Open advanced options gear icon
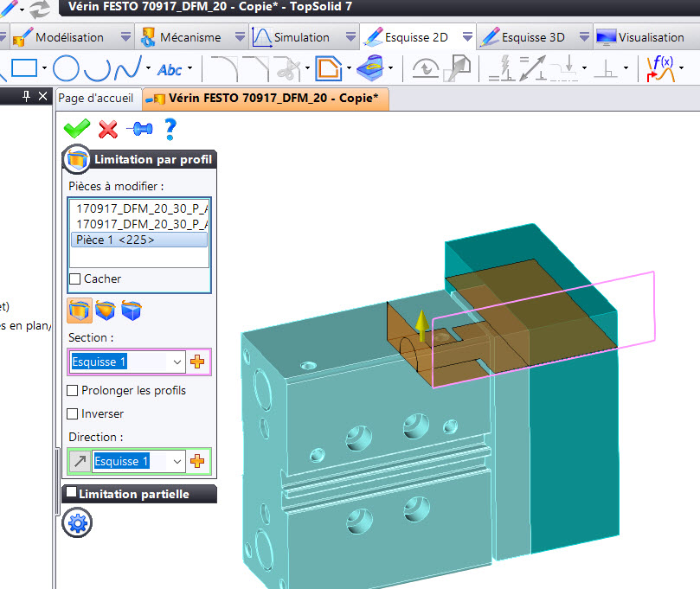 (77, 523)
